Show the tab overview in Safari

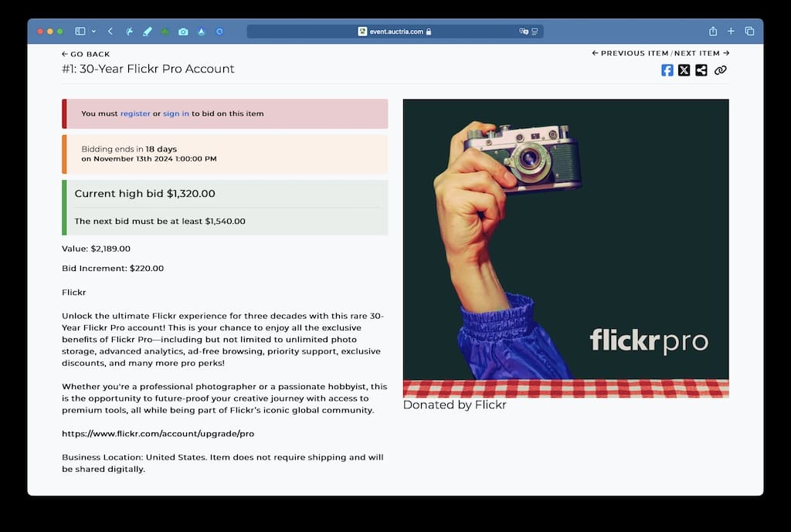tap(749, 32)
